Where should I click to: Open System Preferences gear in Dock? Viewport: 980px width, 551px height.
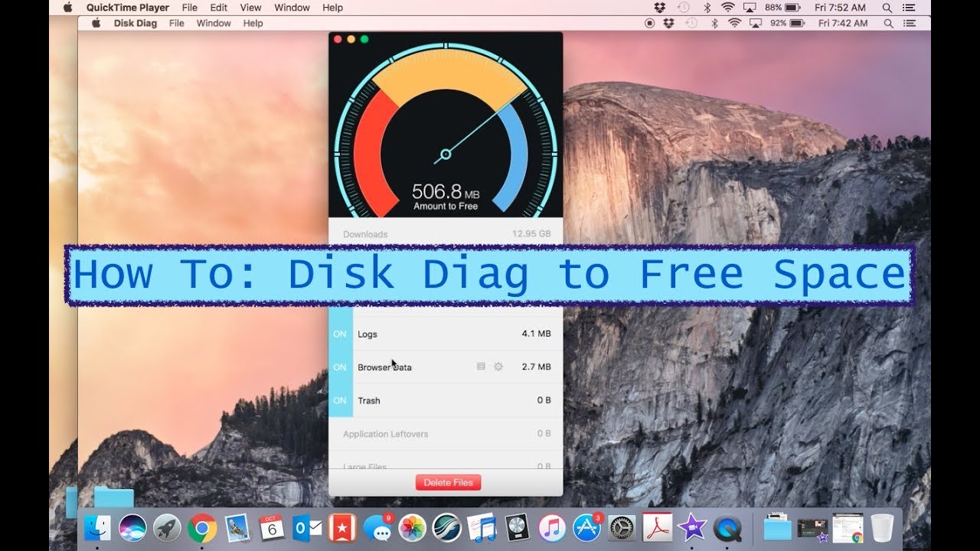point(622,527)
